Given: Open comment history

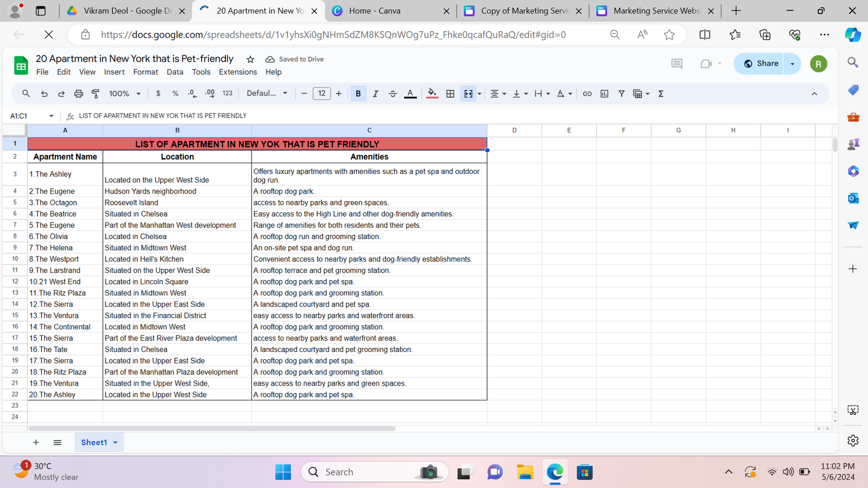Looking at the screenshot, I should point(676,64).
